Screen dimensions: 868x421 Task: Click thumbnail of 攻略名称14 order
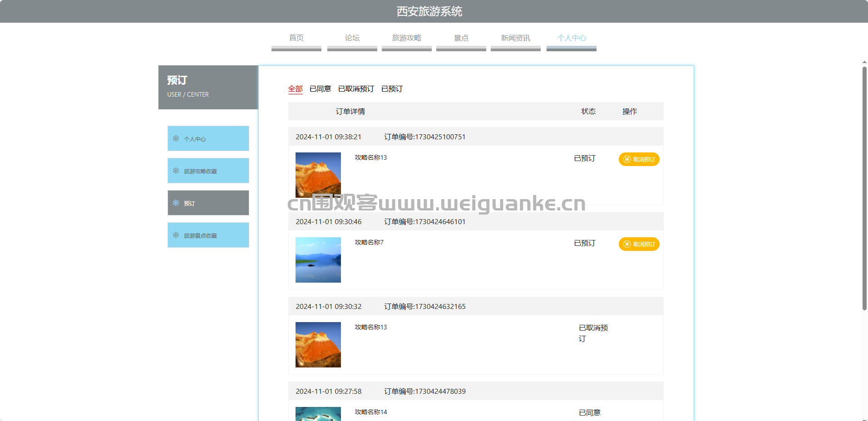318,414
